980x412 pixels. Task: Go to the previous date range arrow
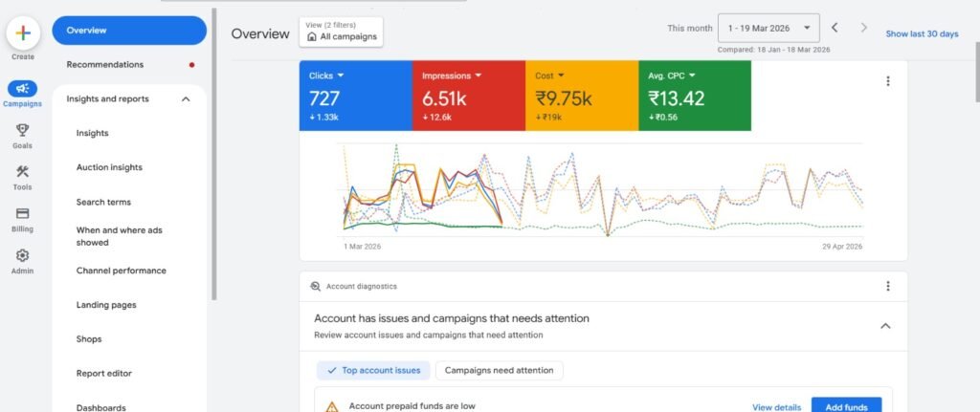(835, 29)
